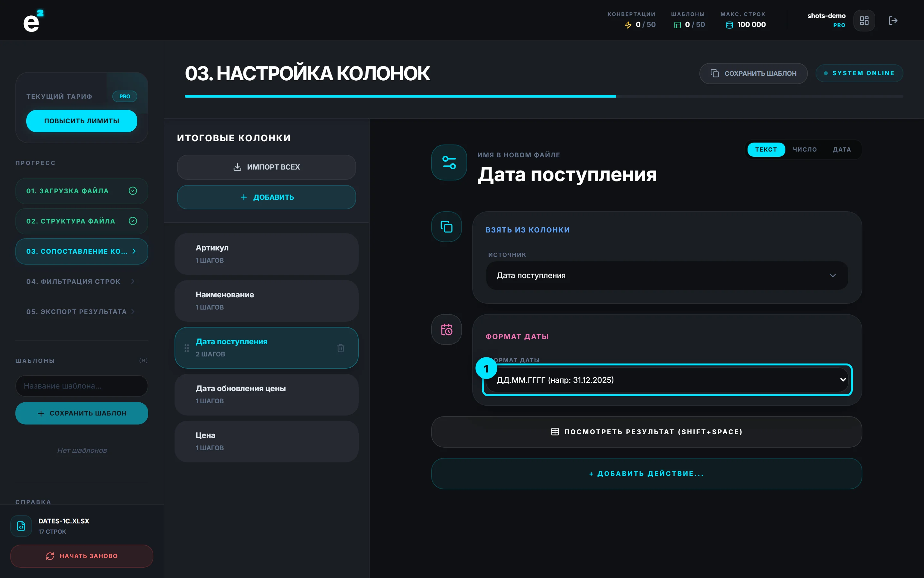Select the Артикул column card
The height and width of the screenshot is (578, 924).
tap(267, 254)
